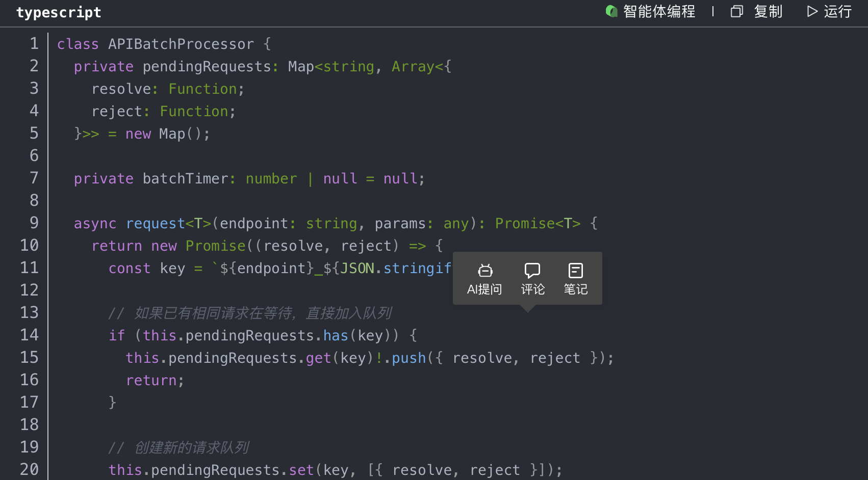
Task: Click the typescript language label
Action: pos(59,12)
